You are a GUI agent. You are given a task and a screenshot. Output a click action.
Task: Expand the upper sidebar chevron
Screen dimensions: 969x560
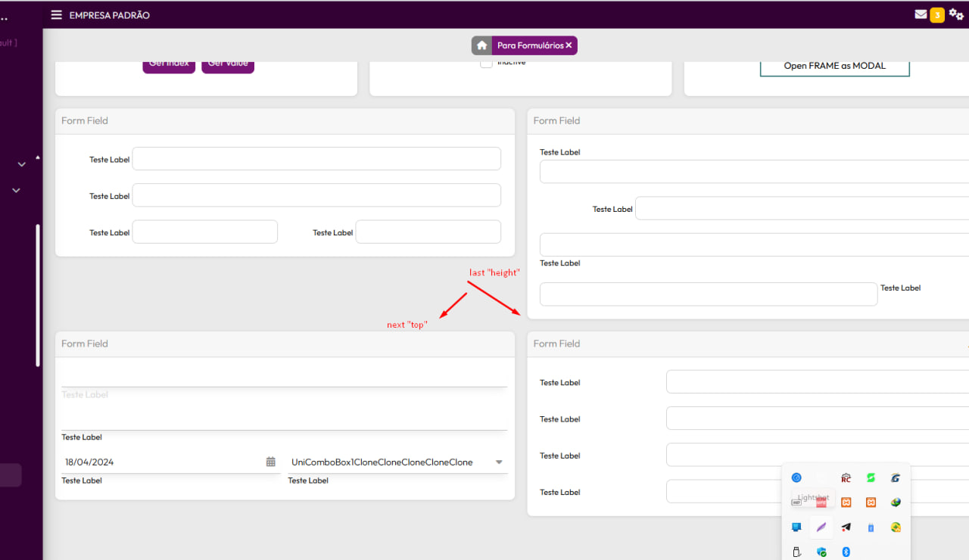pos(21,164)
